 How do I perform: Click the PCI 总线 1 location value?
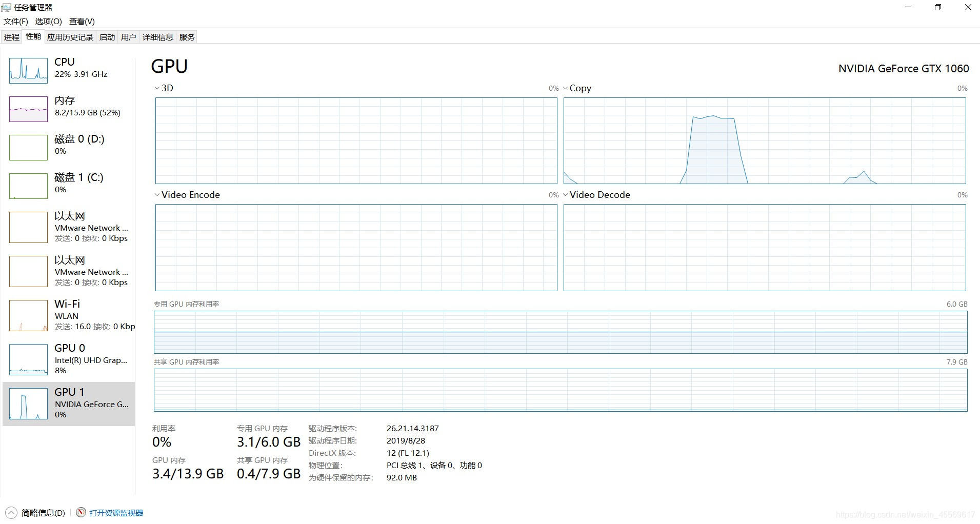coord(434,465)
